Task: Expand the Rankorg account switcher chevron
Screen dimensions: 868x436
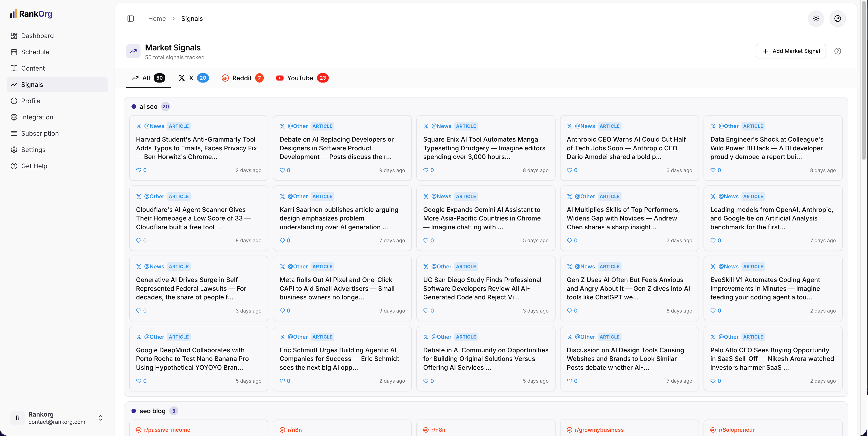Action: (100, 418)
